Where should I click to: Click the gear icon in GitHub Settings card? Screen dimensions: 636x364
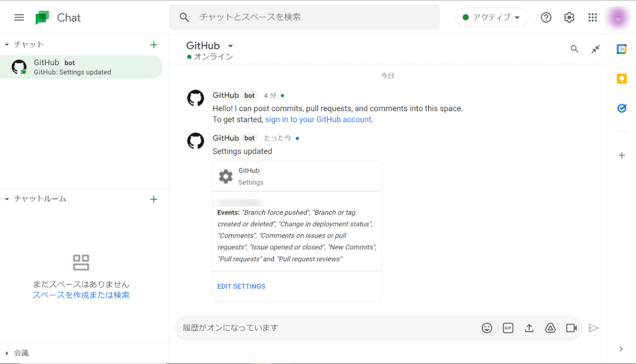click(226, 177)
